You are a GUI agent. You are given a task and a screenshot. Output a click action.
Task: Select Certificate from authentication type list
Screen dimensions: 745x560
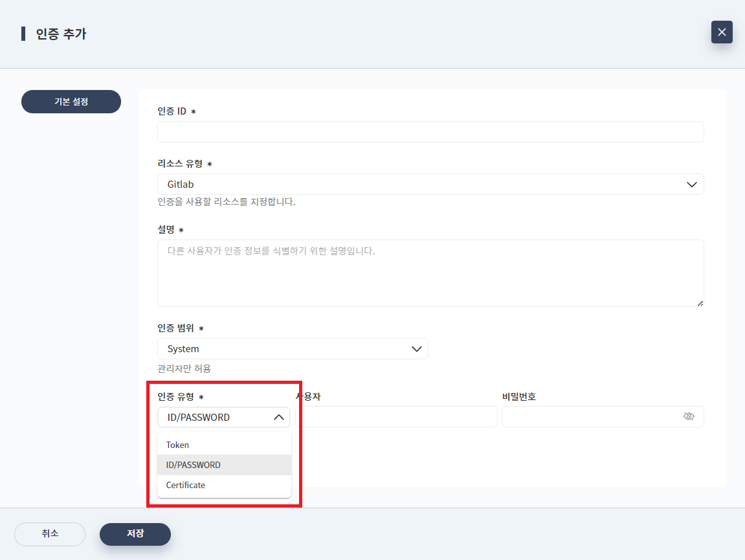[x=224, y=485]
